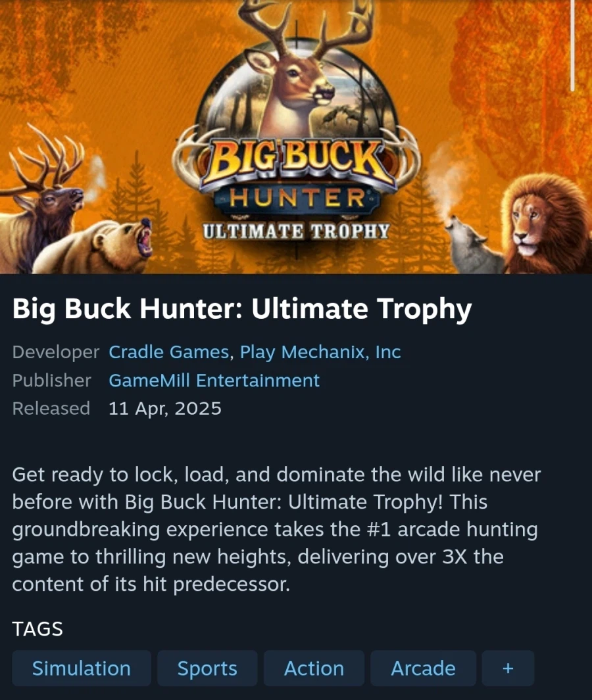Click the Big Buck Hunter: Ultimate Trophy title
The height and width of the screenshot is (700, 592).
click(x=241, y=308)
